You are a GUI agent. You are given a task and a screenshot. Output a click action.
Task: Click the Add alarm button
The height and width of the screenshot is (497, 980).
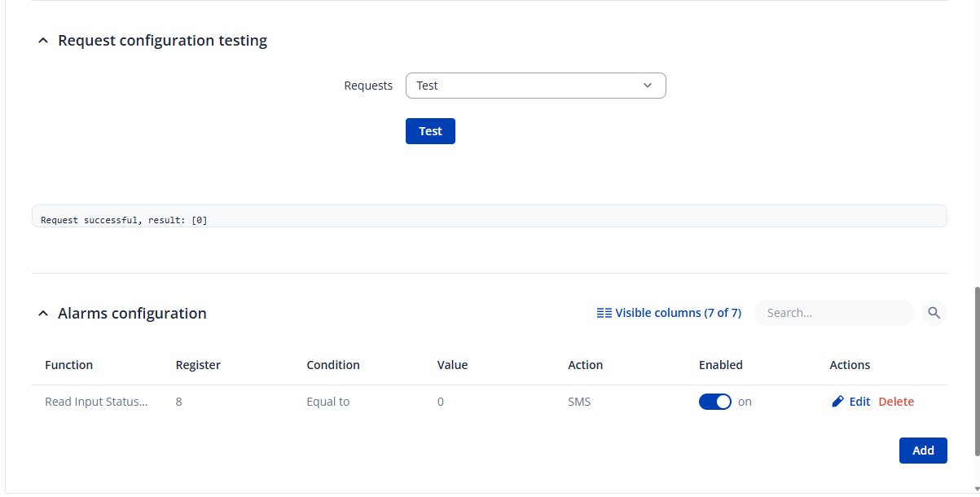pyautogui.click(x=922, y=451)
